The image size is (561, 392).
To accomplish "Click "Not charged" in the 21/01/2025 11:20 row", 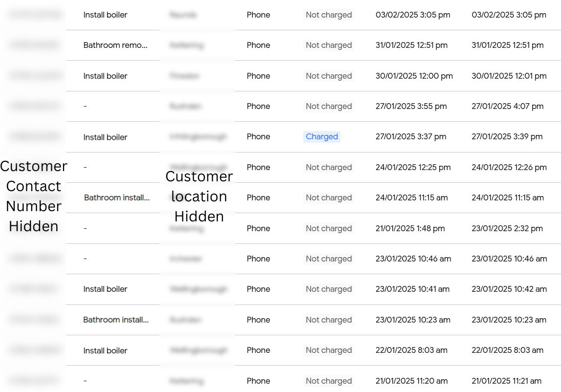I will pyautogui.click(x=329, y=381).
